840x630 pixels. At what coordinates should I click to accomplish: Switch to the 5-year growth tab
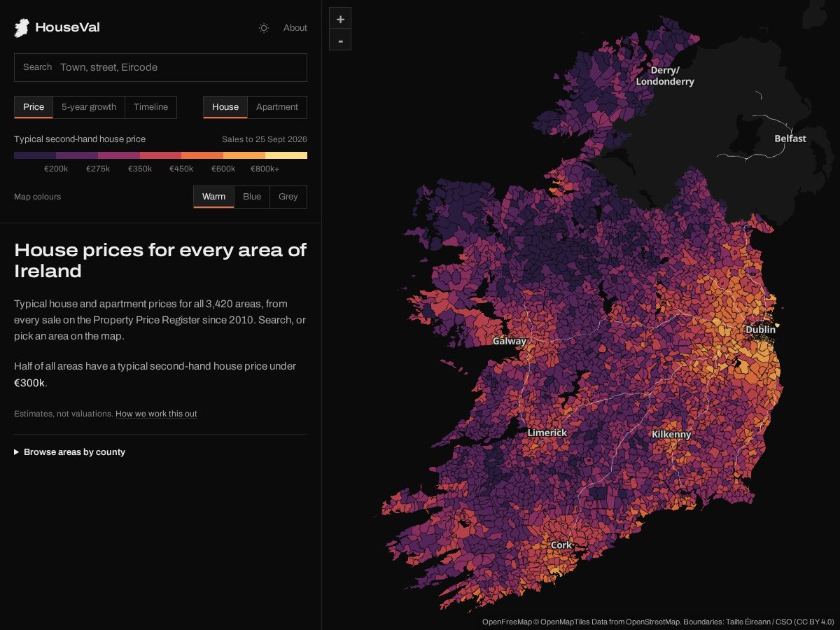(89, 107)
